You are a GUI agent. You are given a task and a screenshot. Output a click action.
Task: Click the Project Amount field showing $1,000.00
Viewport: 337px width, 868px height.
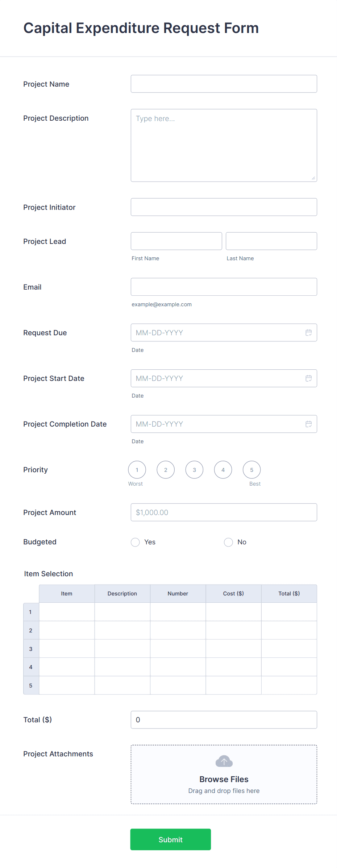tap(224, 512)
